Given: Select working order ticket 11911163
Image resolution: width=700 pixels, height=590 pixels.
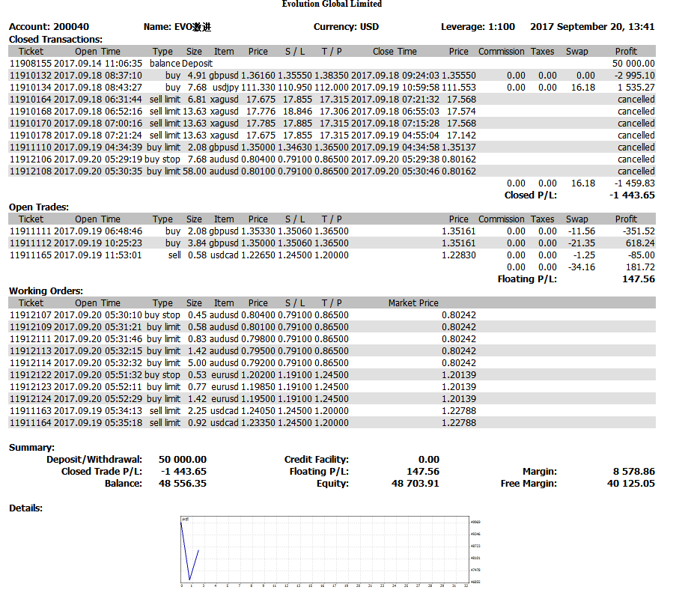Looking at the screenshot, I should [x=31, y=411].
